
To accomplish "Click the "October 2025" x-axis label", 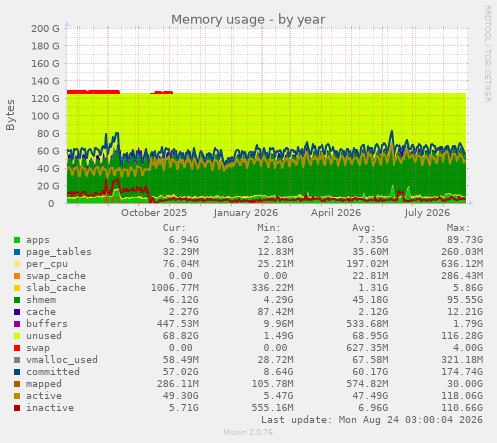I will [x=154, y=213].
